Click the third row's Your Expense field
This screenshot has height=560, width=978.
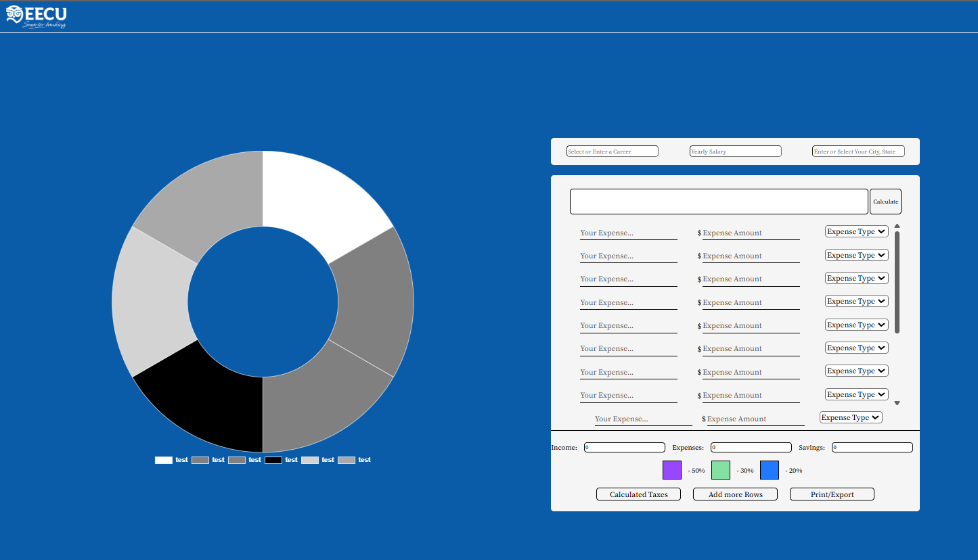(x=629, y=279)
